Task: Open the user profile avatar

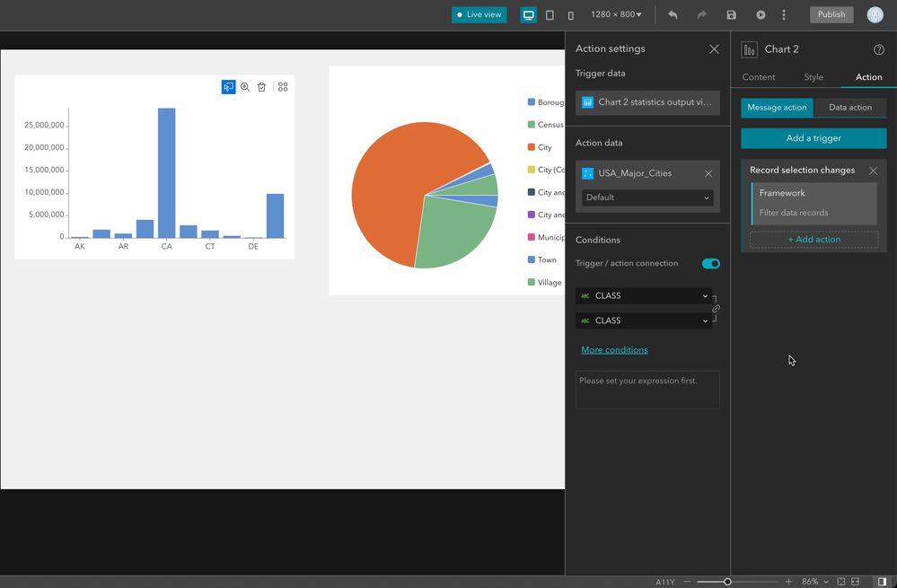Action: tap(875, 15)
